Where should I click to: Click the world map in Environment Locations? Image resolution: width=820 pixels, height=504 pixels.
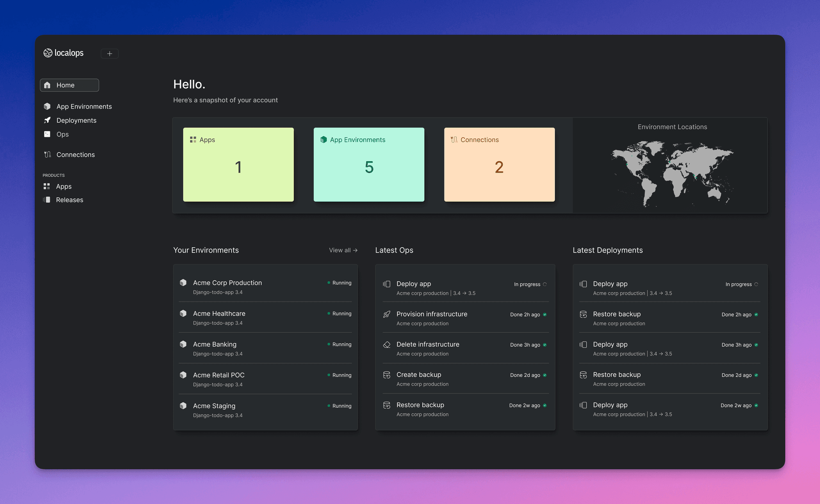(x=672, y=173)
